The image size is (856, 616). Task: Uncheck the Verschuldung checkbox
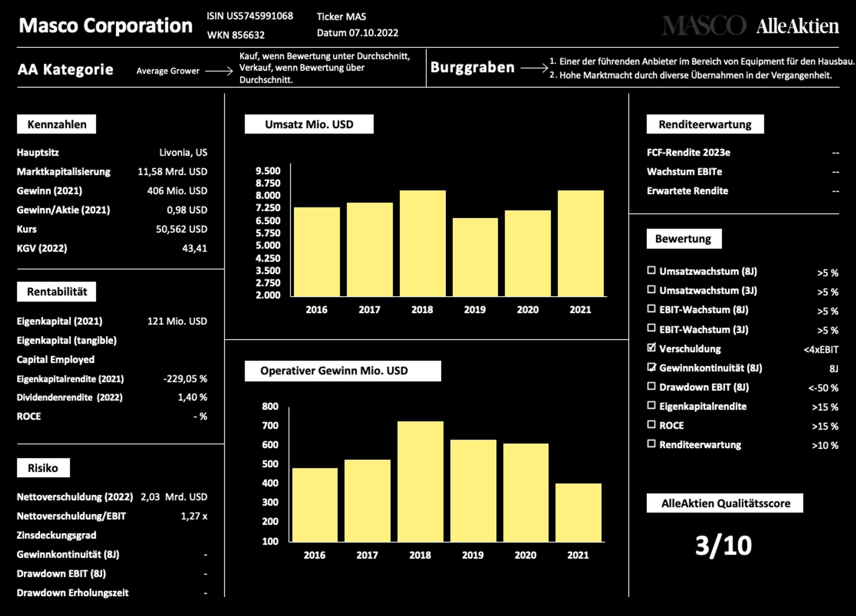651,347
